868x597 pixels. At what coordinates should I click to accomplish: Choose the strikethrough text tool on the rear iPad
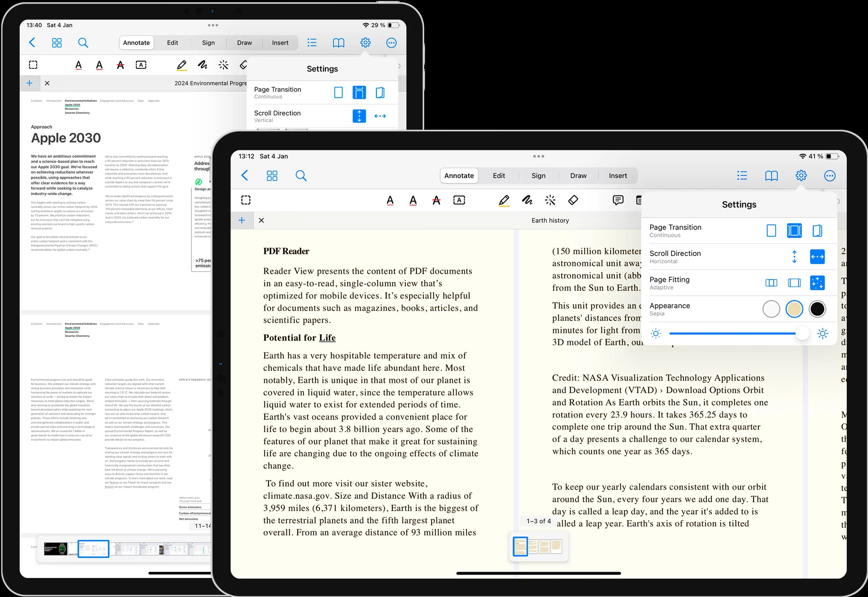click(x=120, y=65)
